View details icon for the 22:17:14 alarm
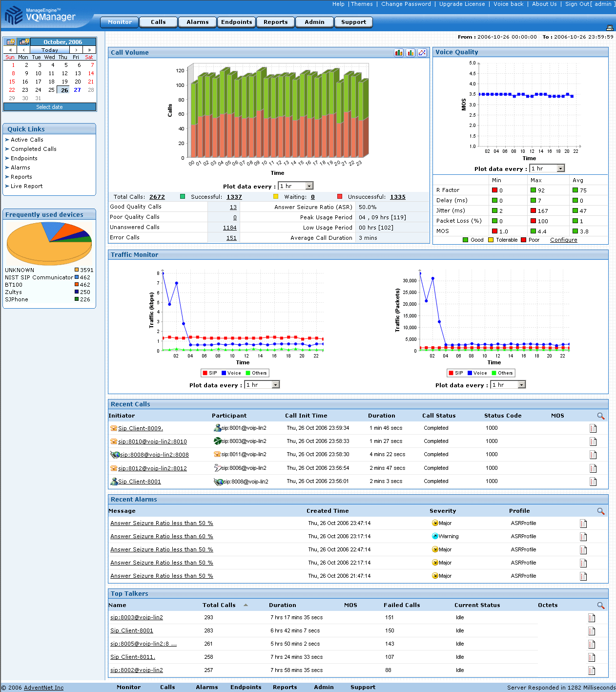The height and width of the screenshot is (692, 616). (x=583, y=563)
